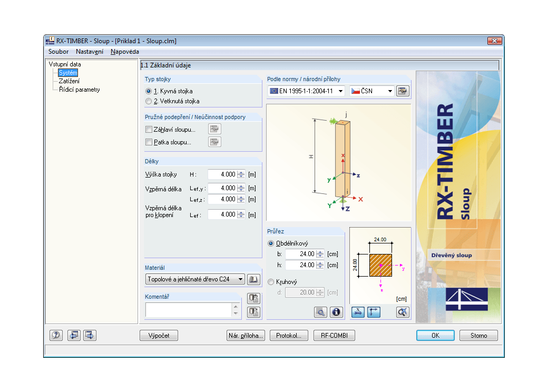Screen dimensions: 548x392
Task: Adjust the height h spinner arrows
Action: (x=320, y=265)
